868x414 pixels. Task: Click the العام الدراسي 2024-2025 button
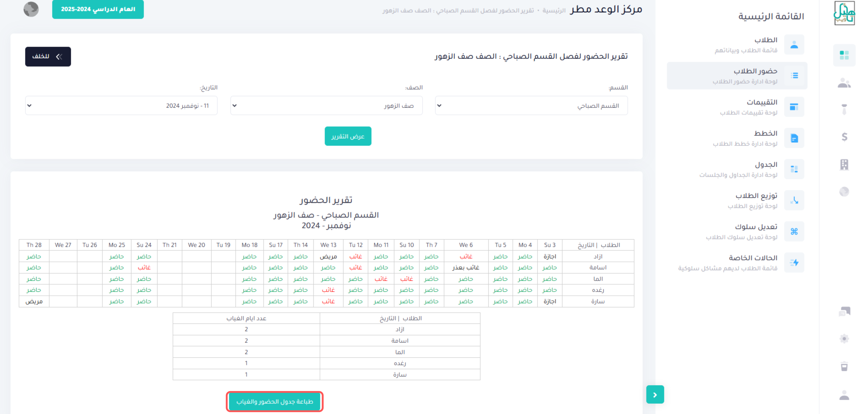(98, 9)
